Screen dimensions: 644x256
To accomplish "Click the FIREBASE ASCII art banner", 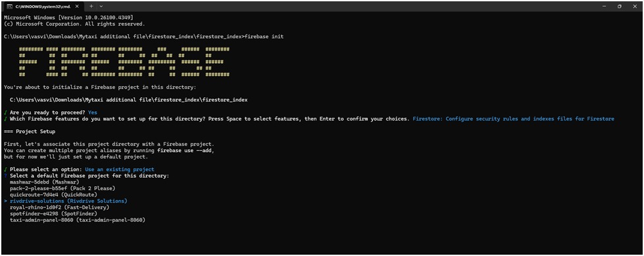I will point(124,62).
